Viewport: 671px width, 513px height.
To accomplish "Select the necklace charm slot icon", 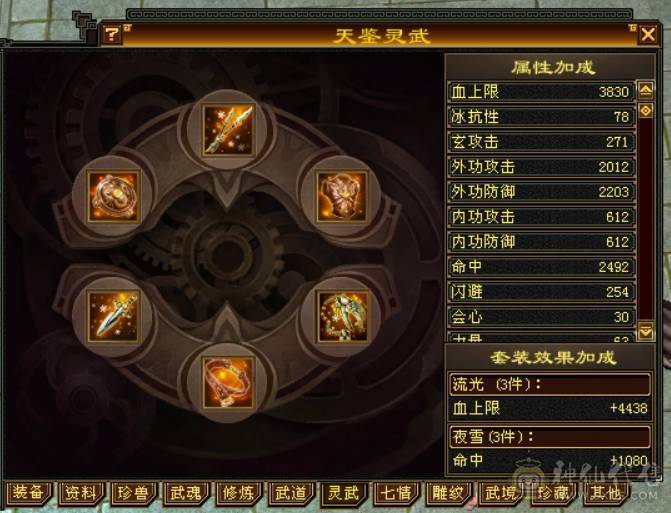I will (x=342, y=317).
